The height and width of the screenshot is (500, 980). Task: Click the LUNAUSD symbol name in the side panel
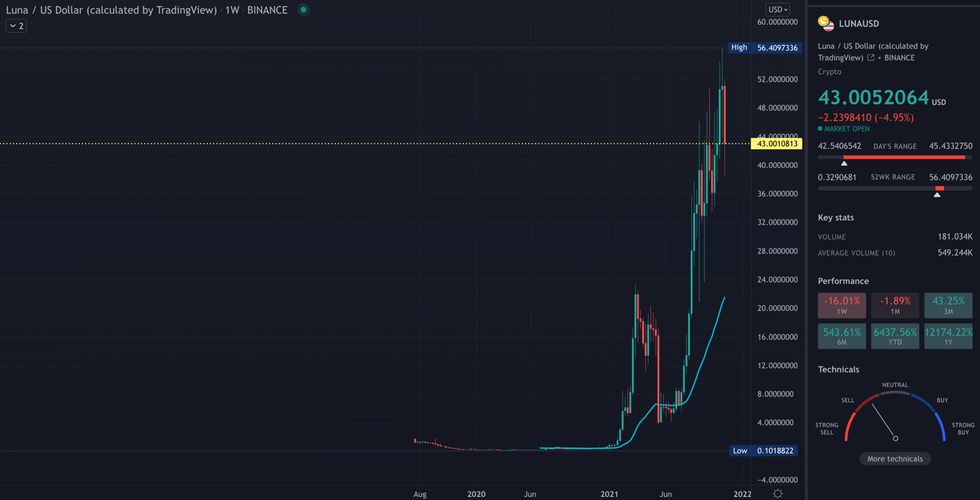pos(859,24)
